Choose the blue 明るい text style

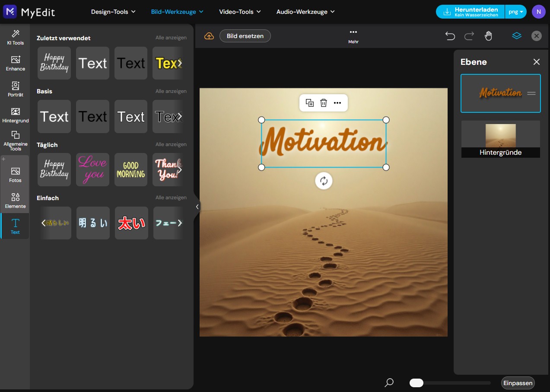pos(93,223)
